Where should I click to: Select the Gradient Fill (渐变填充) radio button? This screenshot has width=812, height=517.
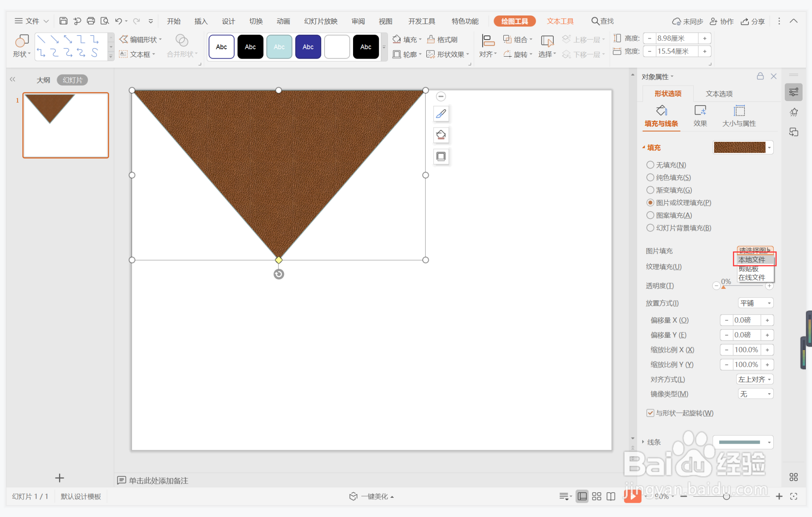pos(650,190)
